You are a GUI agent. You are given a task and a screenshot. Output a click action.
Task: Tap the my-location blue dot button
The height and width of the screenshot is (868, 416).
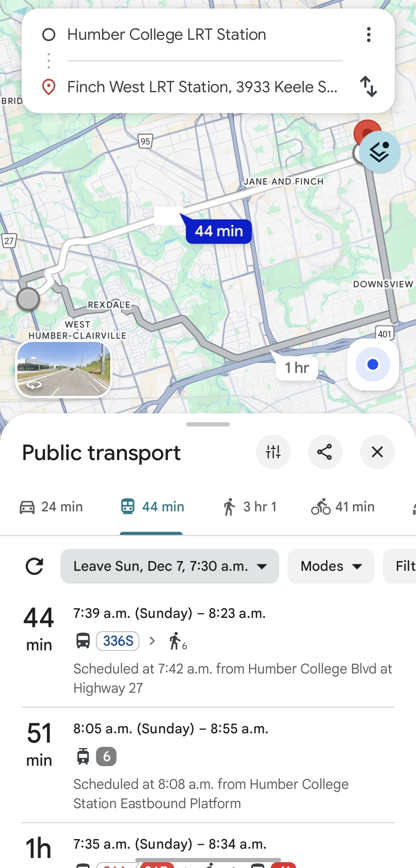(x=372, y=364)
